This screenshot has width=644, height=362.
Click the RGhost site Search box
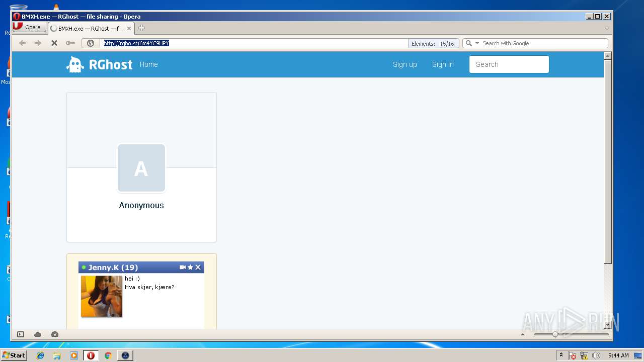click(509, 64)
